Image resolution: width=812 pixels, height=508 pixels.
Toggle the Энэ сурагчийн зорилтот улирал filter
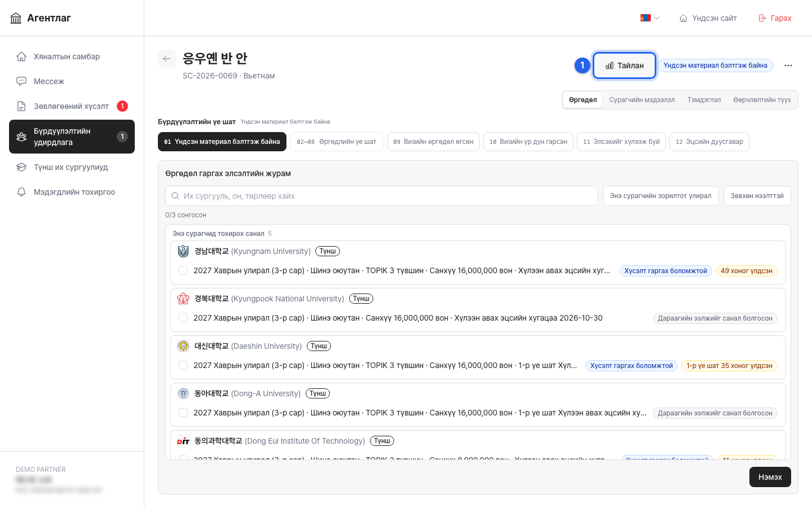[661, 196]
